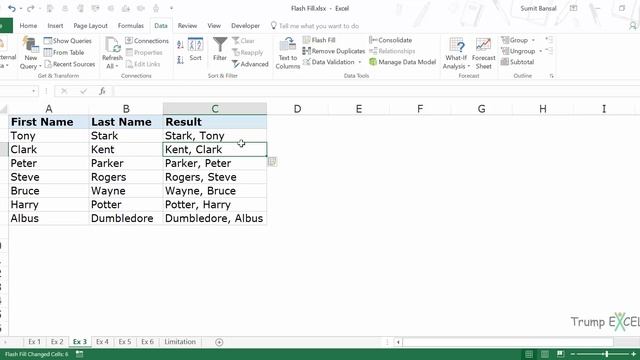Open the View ribbon tab

pyautogui.click(x=214, y=26)
